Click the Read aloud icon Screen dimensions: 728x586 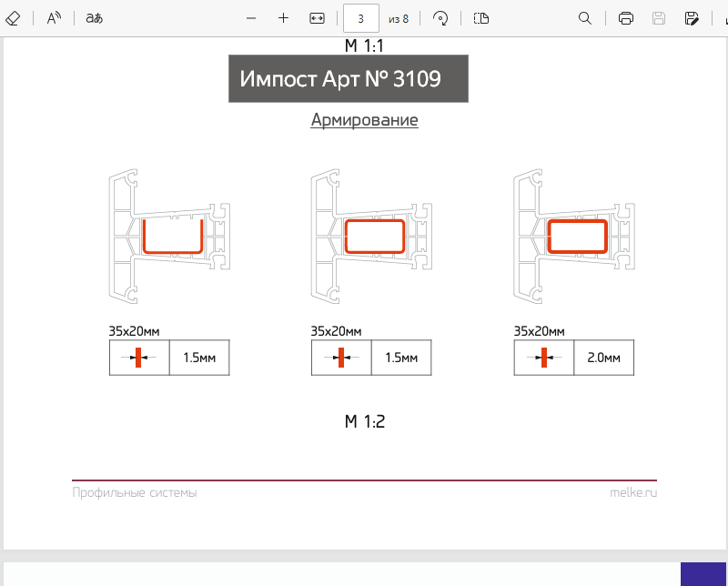pos(54,18)
